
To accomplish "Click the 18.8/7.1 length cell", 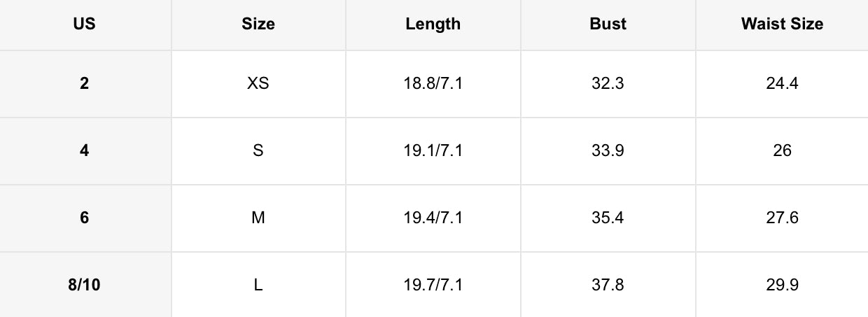I will [x=433, y=84].
